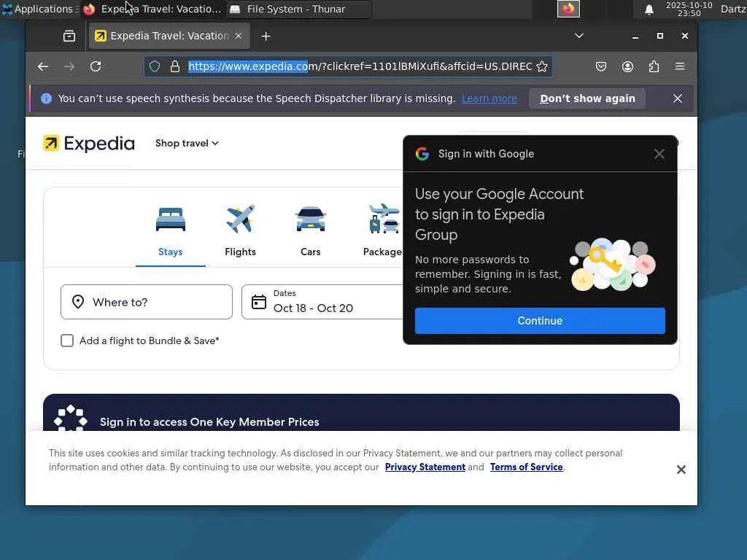
Task: Open the Applications menu in taskbar
Action: pos(40,9)
